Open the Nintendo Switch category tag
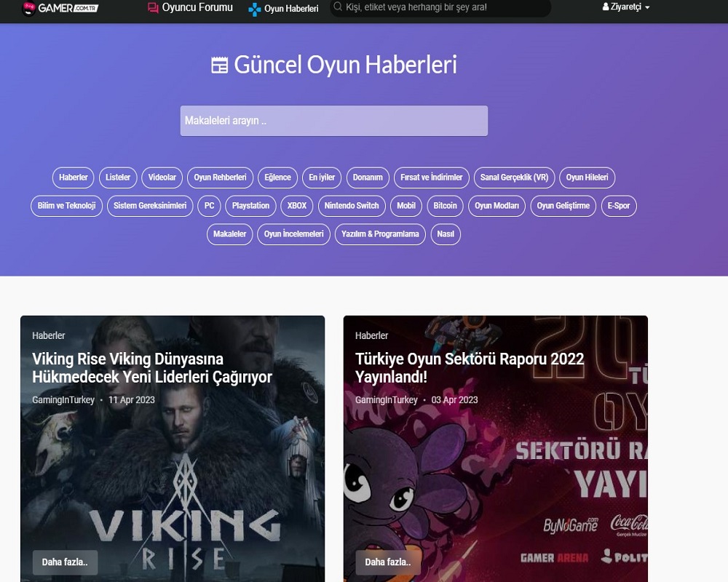728x582 pixels. [352, 206]
